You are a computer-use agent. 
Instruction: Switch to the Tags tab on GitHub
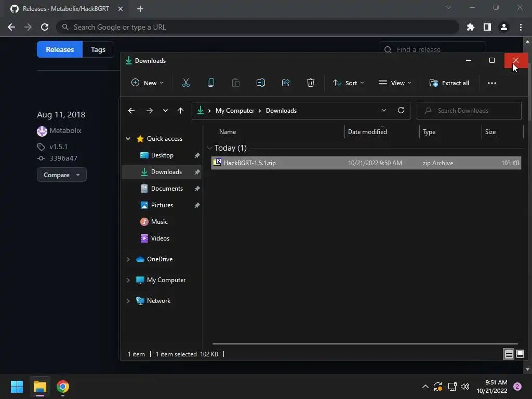coord(98,49)
